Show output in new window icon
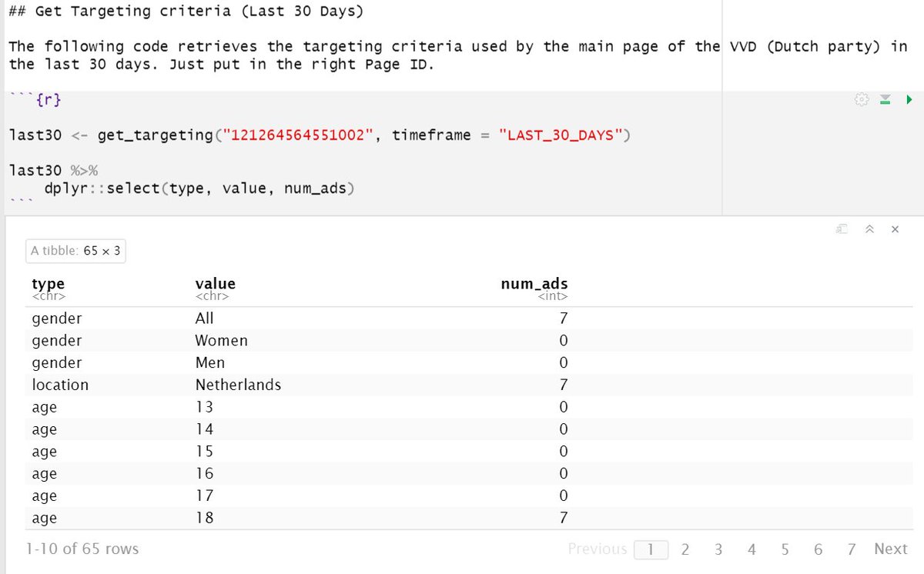This screenshot has width=924, height=574. (x=842, y=229)
